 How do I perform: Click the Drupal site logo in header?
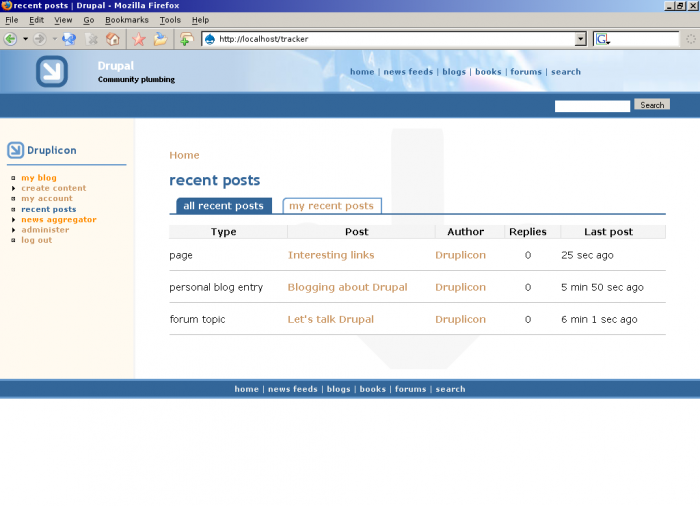[52, 71]
